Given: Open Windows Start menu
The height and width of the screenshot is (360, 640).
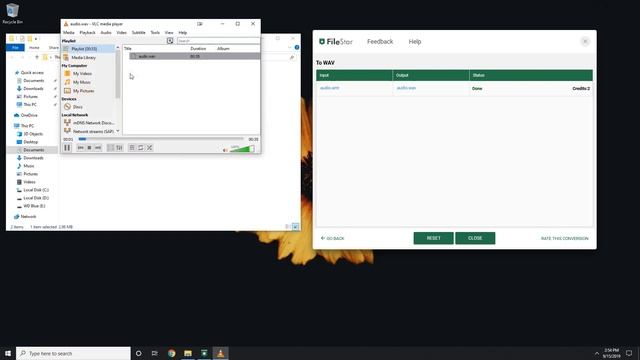Looking at the screenshot, I should 8,353.
